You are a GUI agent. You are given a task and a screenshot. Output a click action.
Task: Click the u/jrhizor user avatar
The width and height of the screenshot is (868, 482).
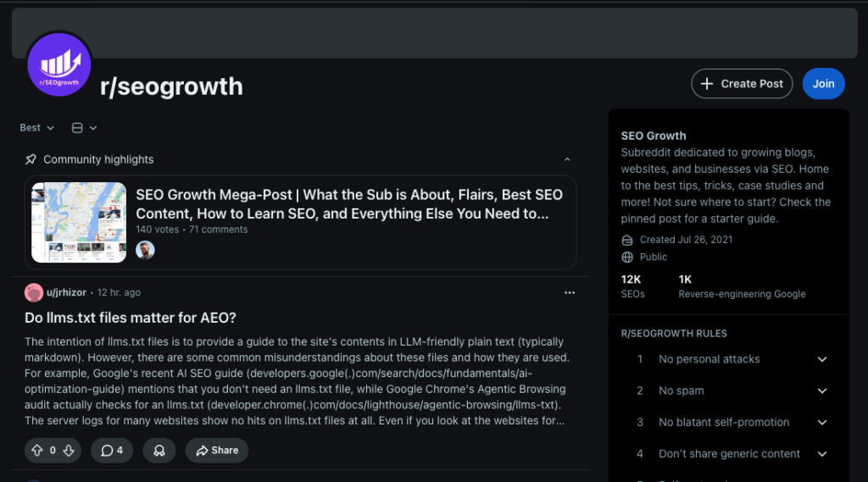click(34, 293)
